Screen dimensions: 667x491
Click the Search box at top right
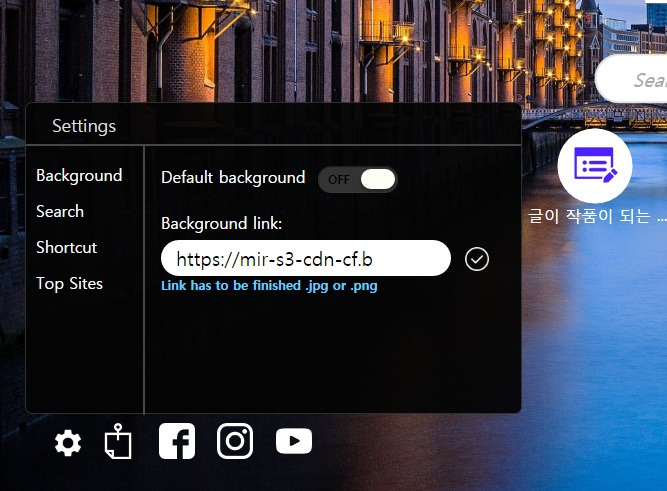pos(631,79)
